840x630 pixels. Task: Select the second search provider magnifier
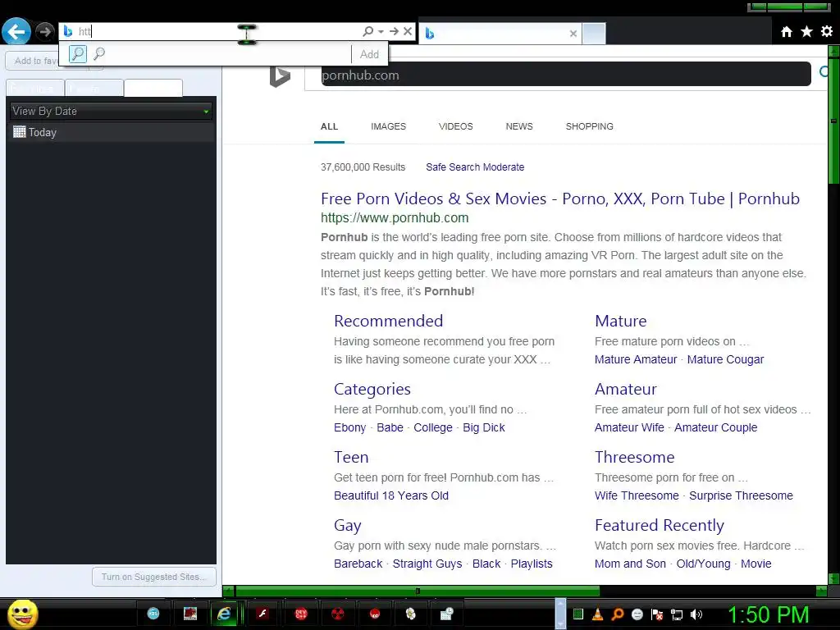point(99,53)
